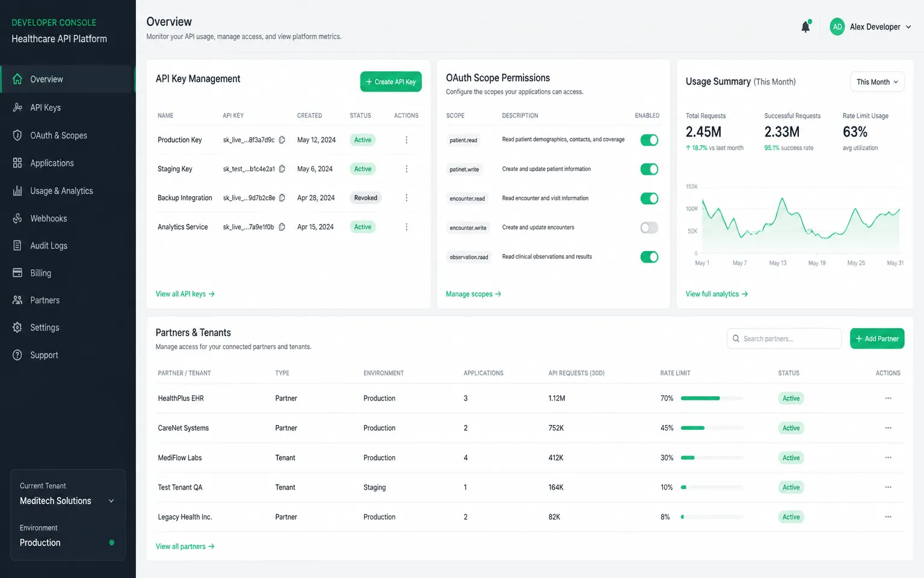The width and height of the screenshot is (924, 578).
Task: Follow the View all API keys link
Action: (185, 294)
